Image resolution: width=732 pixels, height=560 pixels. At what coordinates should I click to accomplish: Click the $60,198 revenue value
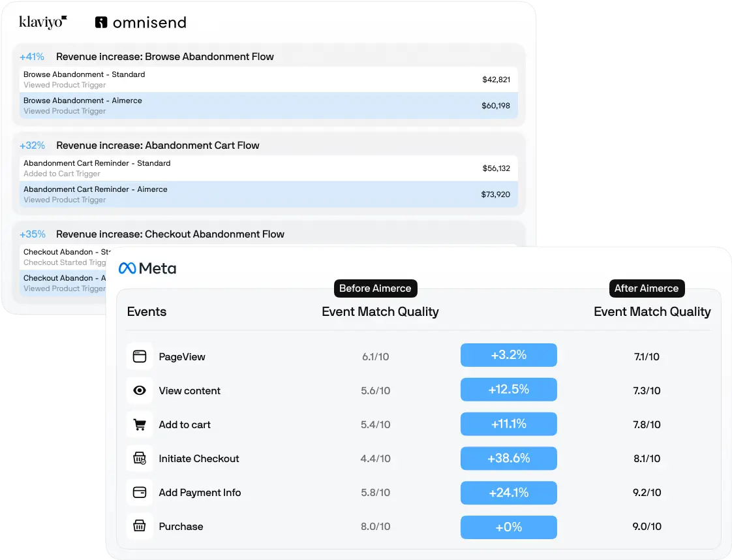pos(496,106)
